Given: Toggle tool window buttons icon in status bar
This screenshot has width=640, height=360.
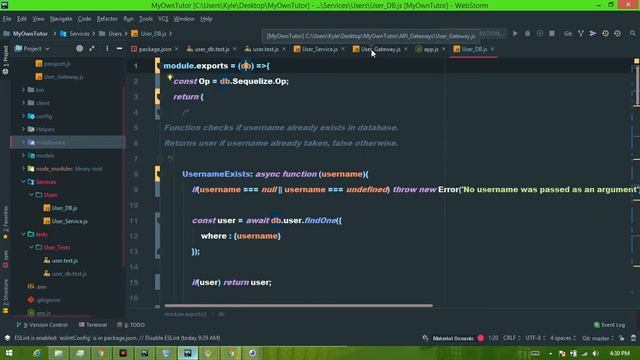Looking at the screenshot, I should (x=7, y=338).
